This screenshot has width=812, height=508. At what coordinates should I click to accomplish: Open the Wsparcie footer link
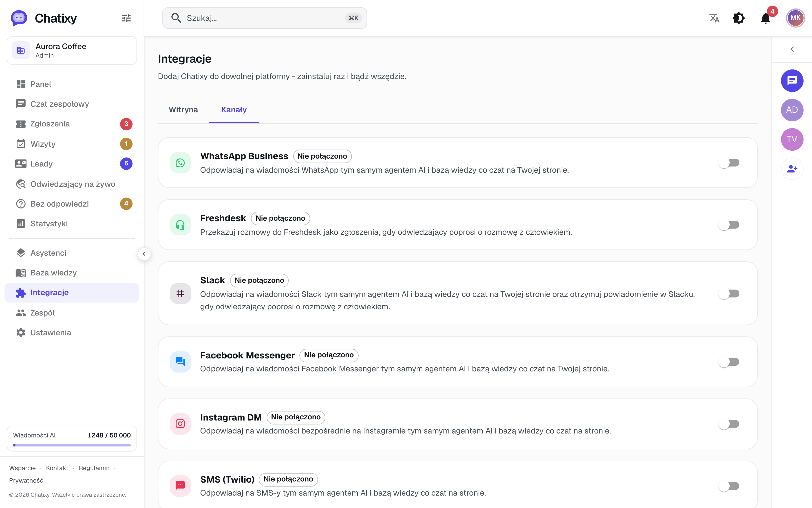point(22,468)
